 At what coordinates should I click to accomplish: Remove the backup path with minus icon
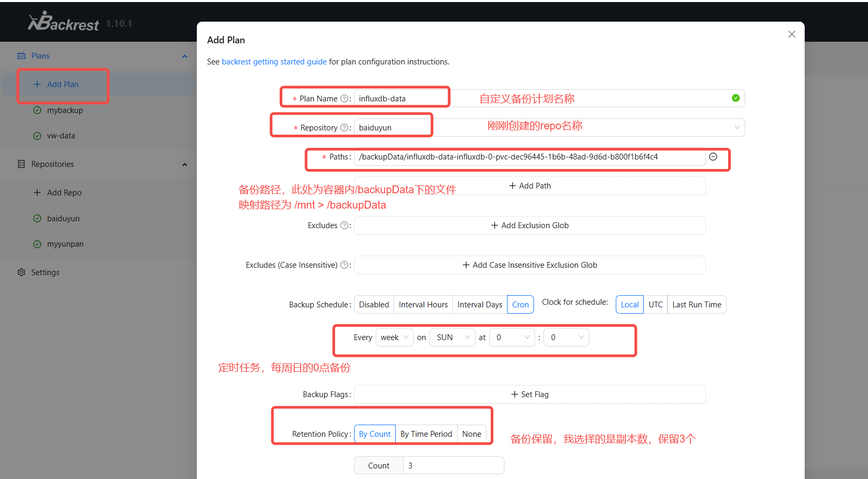pos(713,157)
